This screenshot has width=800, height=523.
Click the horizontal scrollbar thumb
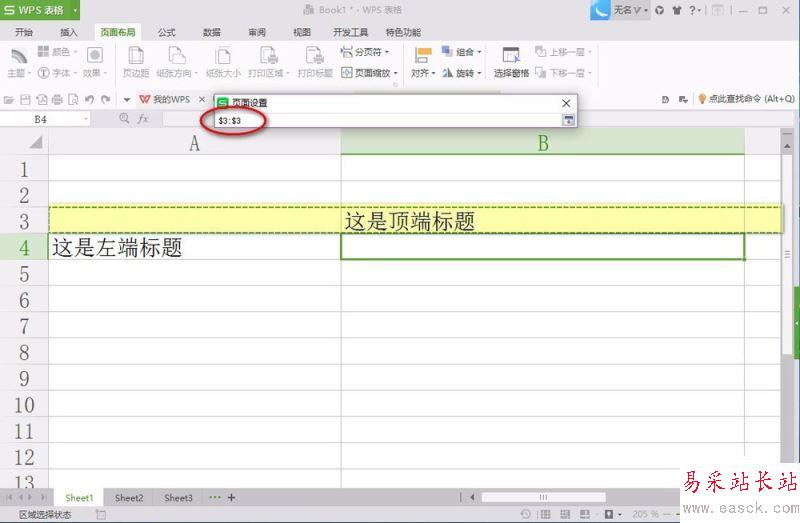tap(543, 497)
